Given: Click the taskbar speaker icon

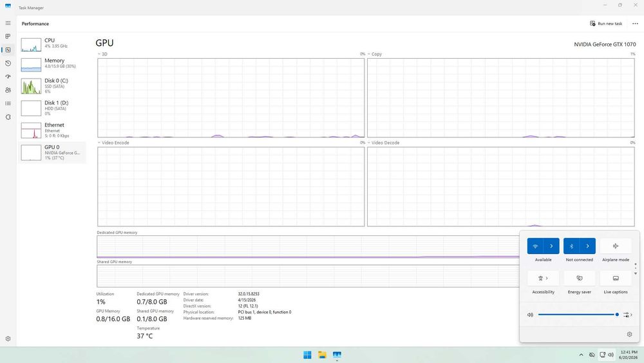Looking at the screenshot, I should [611, 355].
